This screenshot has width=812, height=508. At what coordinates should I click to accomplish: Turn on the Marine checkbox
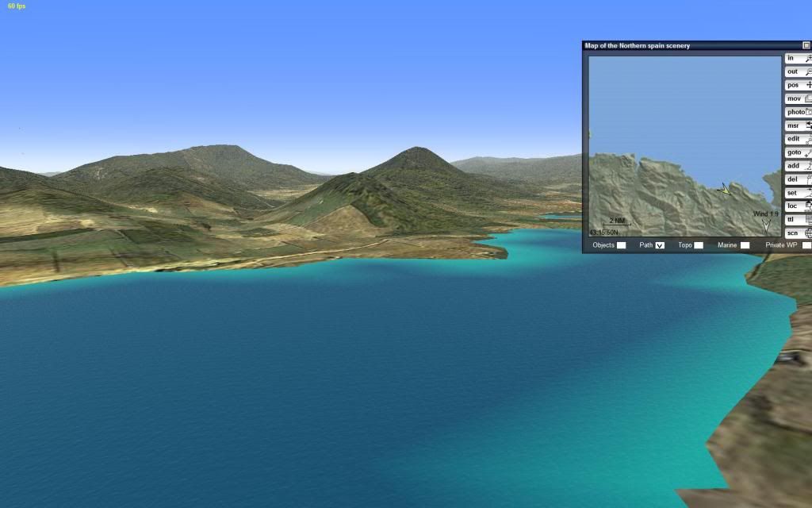coord(745,245)
